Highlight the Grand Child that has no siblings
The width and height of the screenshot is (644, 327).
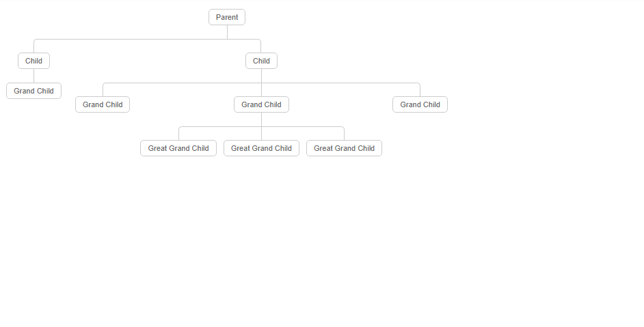point(33,91)
